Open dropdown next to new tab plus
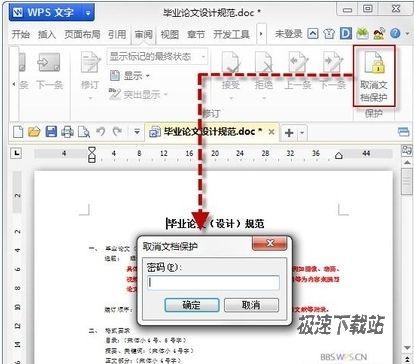This screenshot has width=414, height=364. pyautogui.click(x=302, y=133)
